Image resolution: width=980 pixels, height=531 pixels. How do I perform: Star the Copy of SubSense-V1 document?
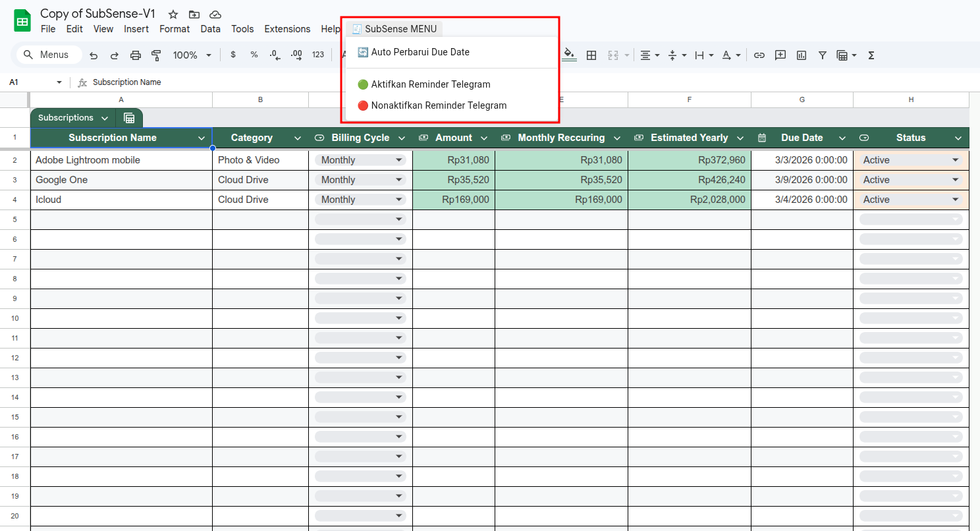tap(173, 14)
